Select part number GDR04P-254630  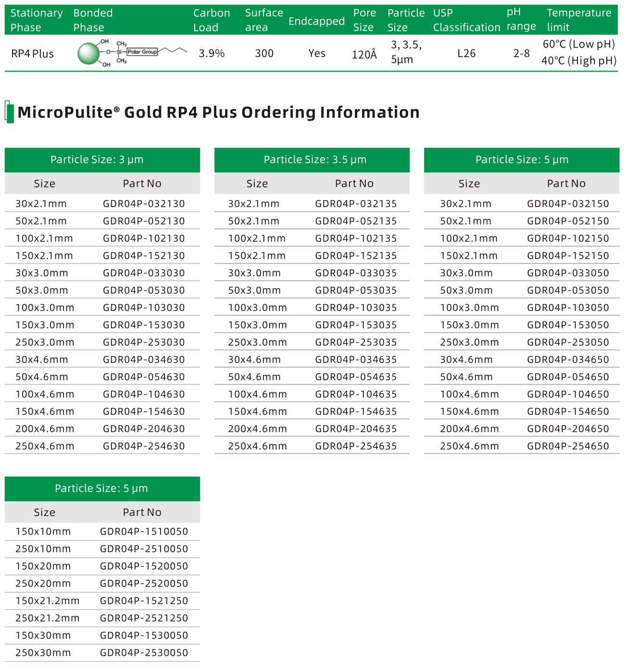[144, 446]
